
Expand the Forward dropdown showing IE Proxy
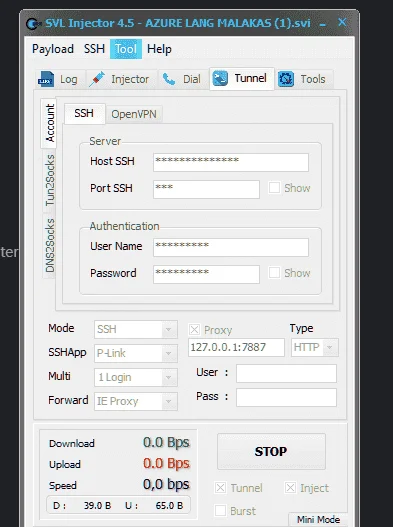(169, 401)
